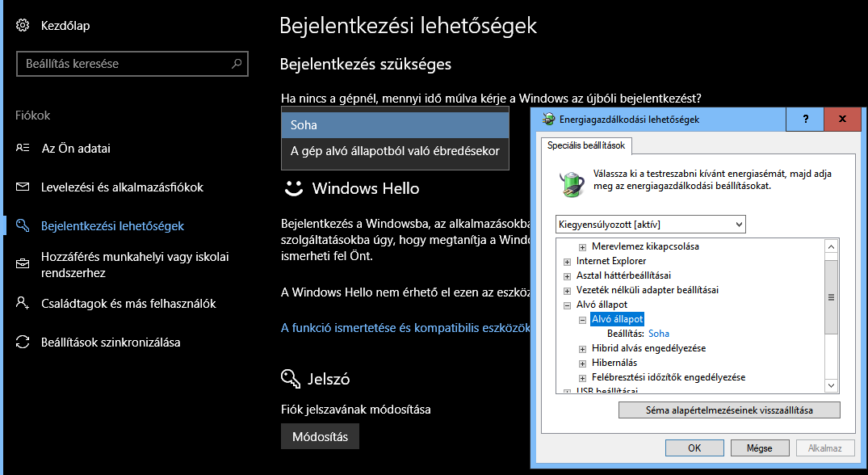Viewport: 868px width, 475px height.
Task: Choose Soha in the sign-in dropdown list
Action: click(395, 125)
